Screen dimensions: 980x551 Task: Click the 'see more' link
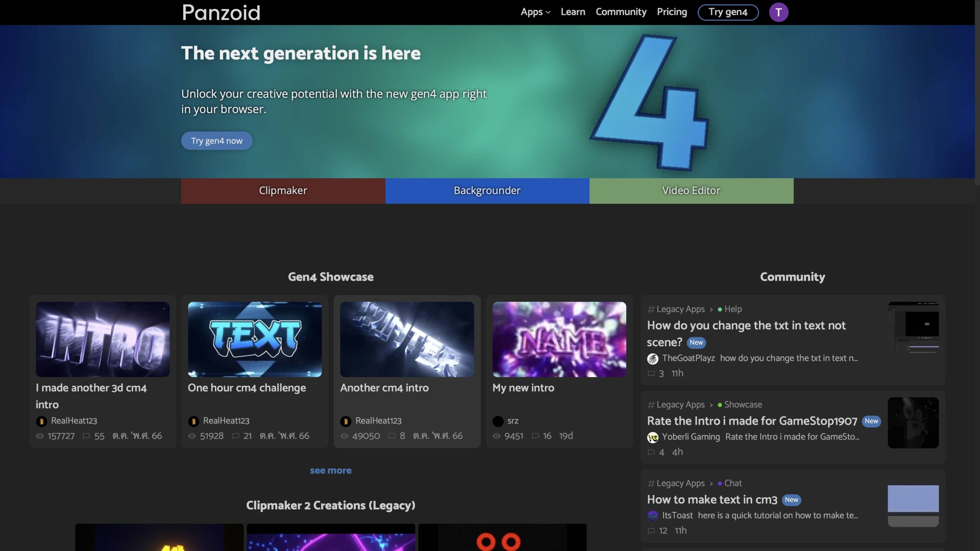tap(330, 470)
